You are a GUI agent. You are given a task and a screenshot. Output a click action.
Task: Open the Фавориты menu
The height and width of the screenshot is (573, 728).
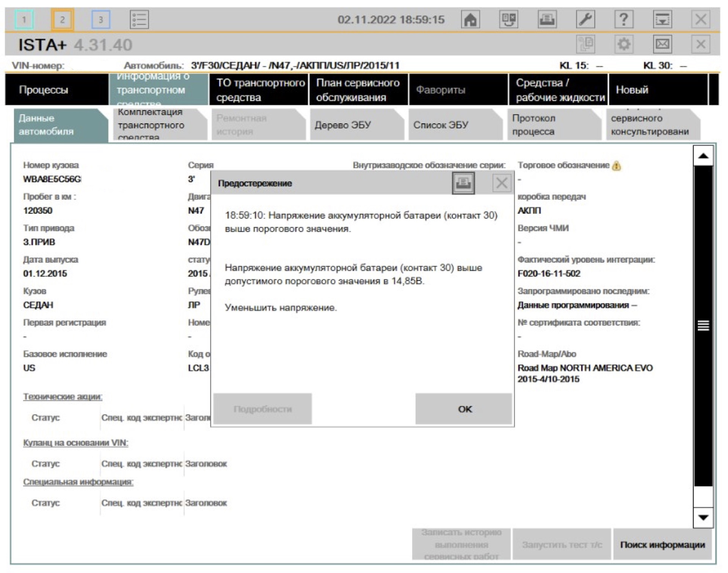tap(458, 90)
